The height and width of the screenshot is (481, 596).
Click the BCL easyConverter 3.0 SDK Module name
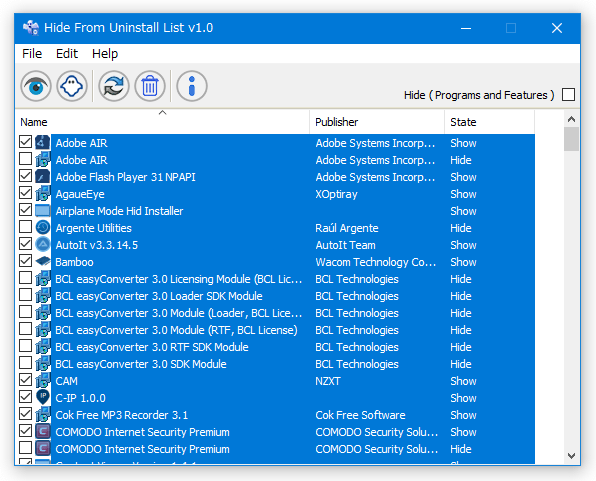[x=141, y=364]
